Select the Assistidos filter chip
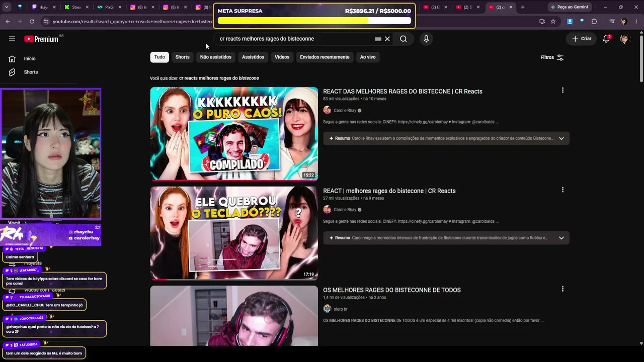The height and width of the screenshot is (362, 644). click(253, 57)
